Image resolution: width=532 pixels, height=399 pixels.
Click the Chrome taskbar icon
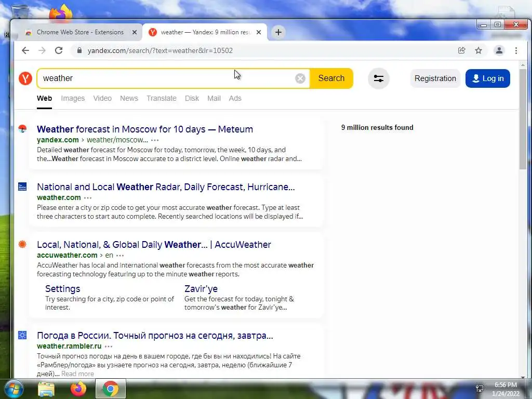(111, 389)
